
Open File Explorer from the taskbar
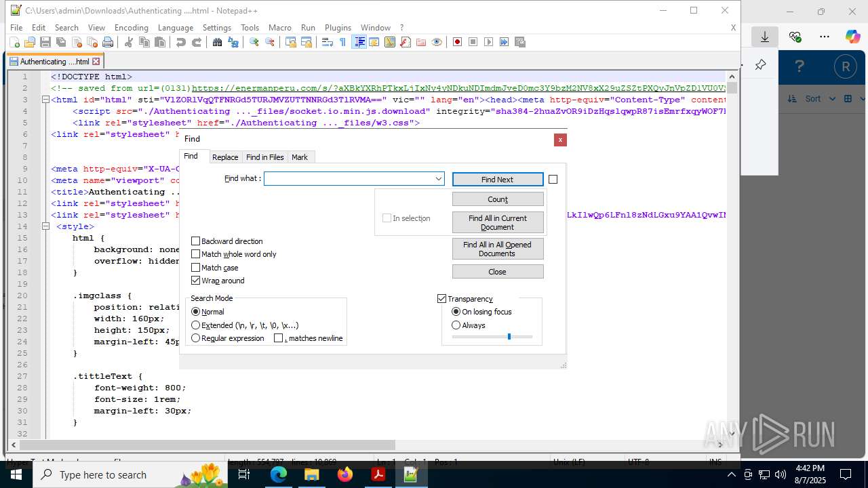pos(312,474)
